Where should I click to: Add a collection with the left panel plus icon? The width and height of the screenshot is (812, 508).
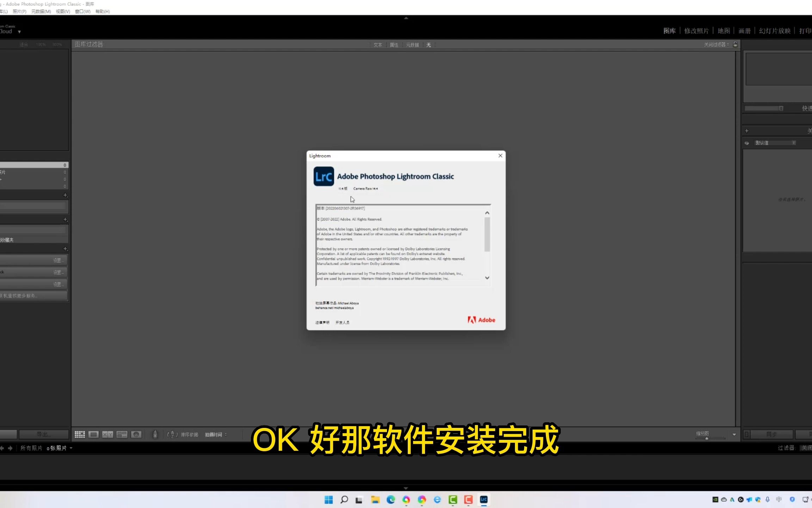point(65,219)
